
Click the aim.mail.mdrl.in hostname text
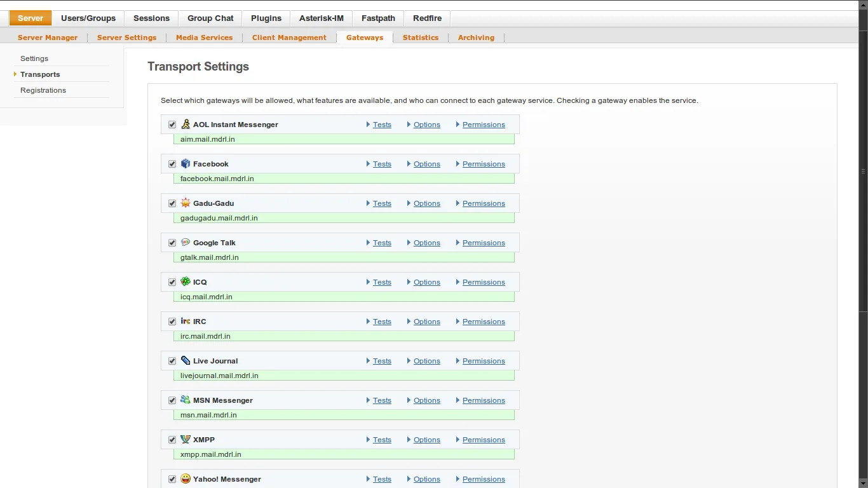pyautogui.click(x=208, y=139)
